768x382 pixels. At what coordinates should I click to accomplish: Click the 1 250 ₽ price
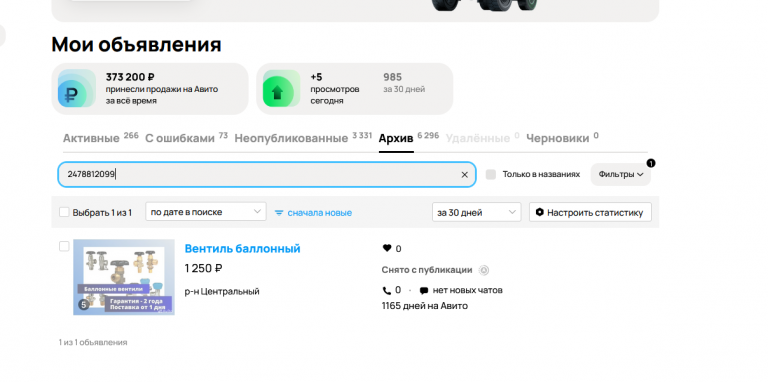[x=203, y=268]
